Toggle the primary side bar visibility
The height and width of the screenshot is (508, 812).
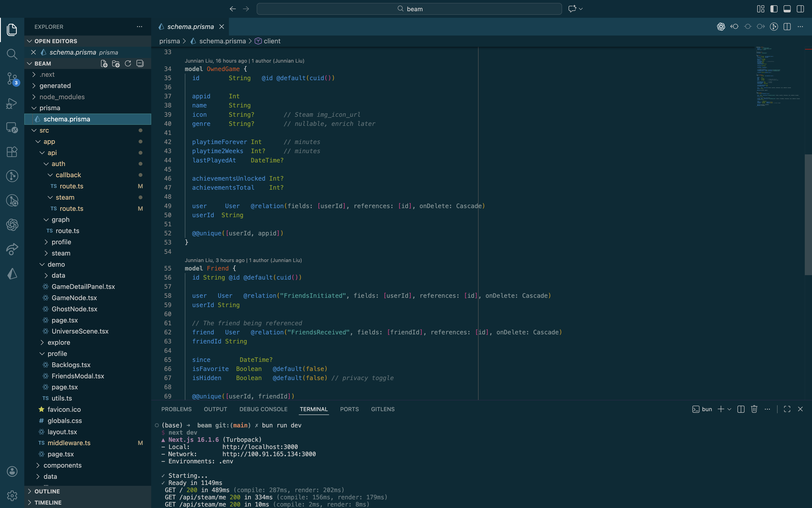click(x=774, y=9)
